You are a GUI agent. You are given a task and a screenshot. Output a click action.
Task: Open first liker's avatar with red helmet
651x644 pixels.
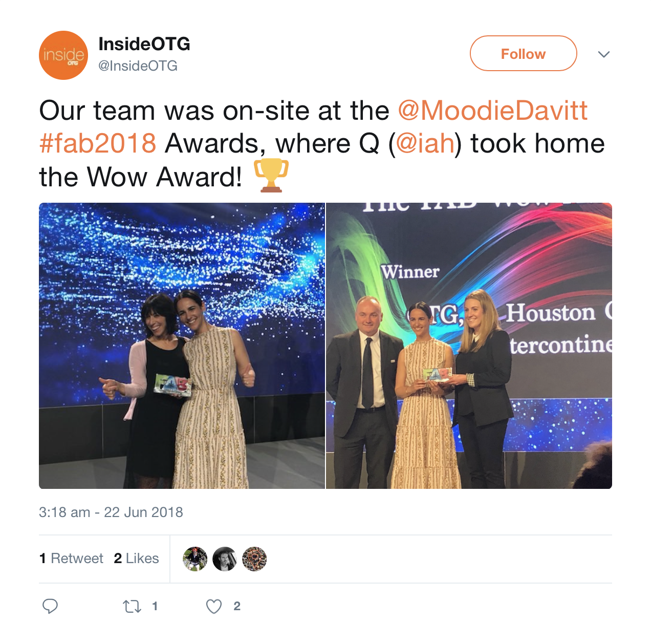[x=195, y=559]
